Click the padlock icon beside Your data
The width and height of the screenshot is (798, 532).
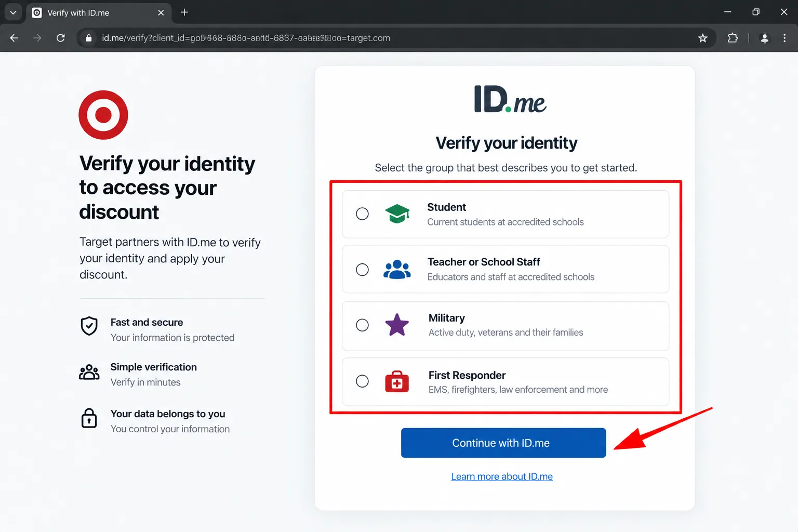click(89, 418)
